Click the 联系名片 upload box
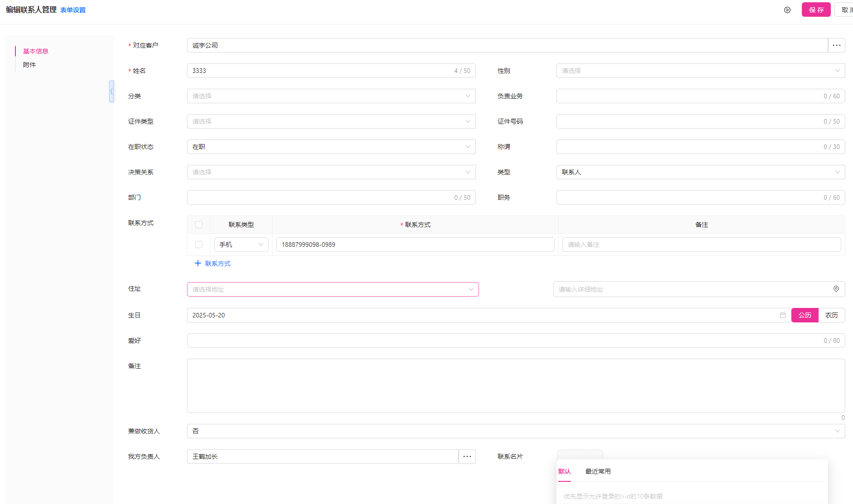 coord(580,455)
